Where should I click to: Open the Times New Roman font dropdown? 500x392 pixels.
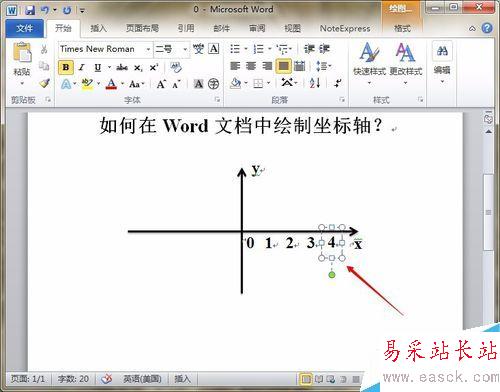(x=148, y=49)
